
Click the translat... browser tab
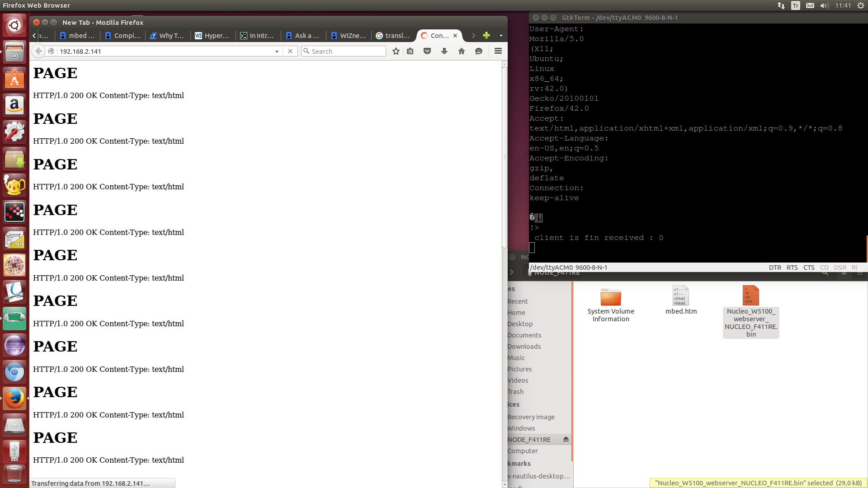point(393,35)
